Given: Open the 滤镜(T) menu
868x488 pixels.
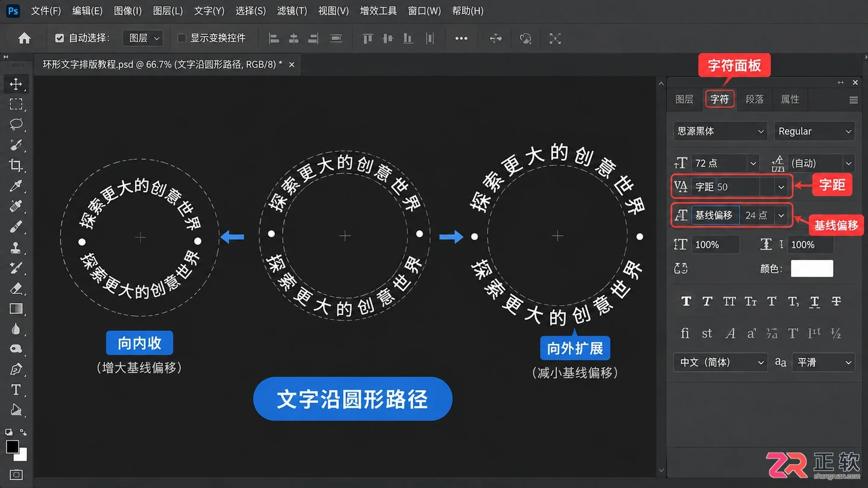Looking at the screenshot, I should (292, 11).
